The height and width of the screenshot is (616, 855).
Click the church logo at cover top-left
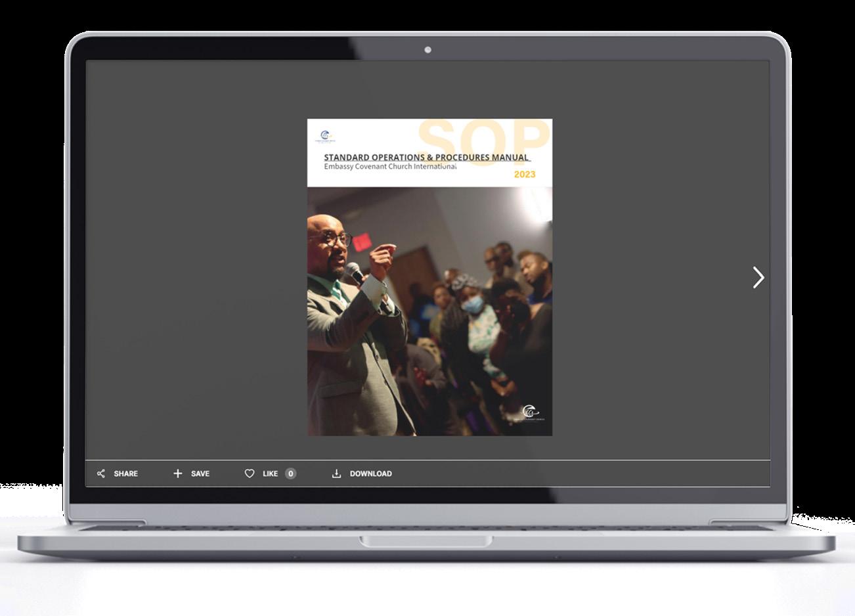pyautogui.click(x=326, y=137)
